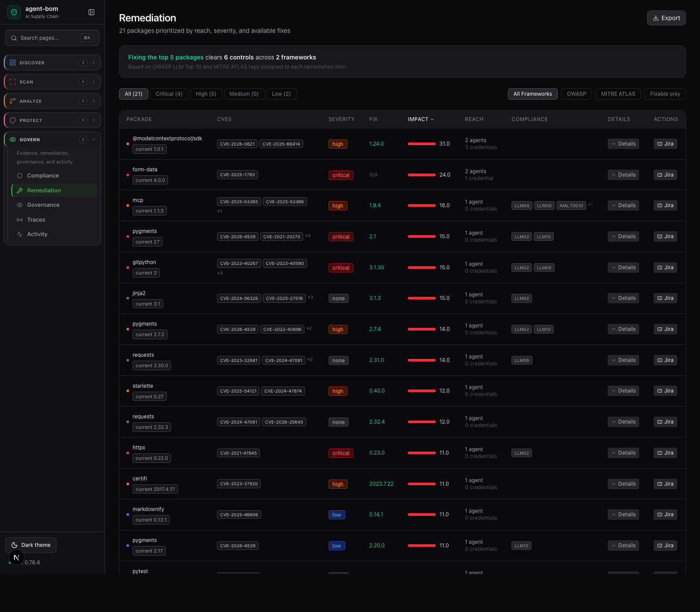Toggle Dark theme at sidebar bottom
This screenshot has height=612, width=700.
click(x=31, y=545)
